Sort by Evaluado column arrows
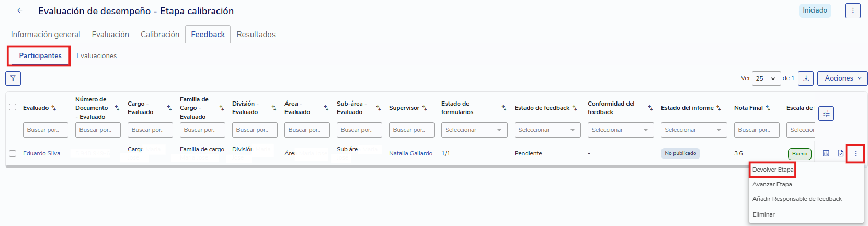 [53, 108]
